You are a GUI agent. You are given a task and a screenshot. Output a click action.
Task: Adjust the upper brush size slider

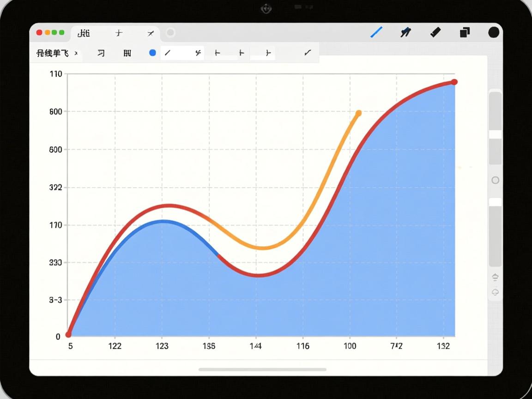coord(495,134)
